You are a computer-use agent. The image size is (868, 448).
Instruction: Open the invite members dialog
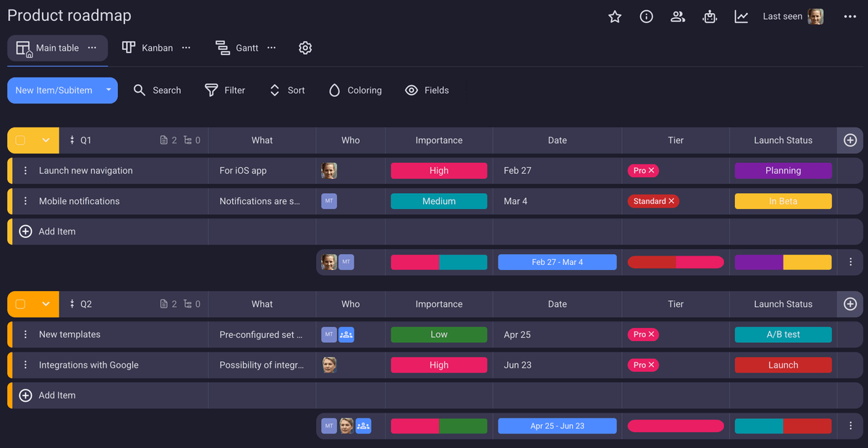678,17
